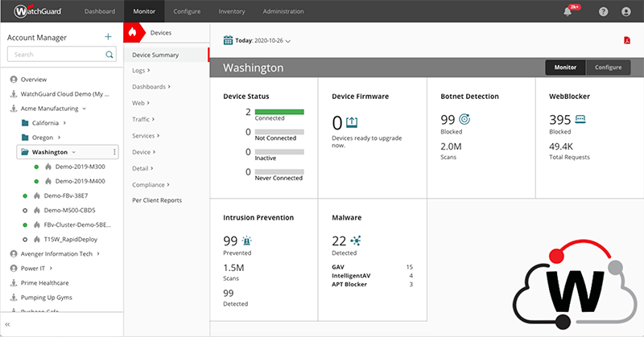Collapse sidebar with double chevron
The image size is (644, 337).
coord(7,324)
